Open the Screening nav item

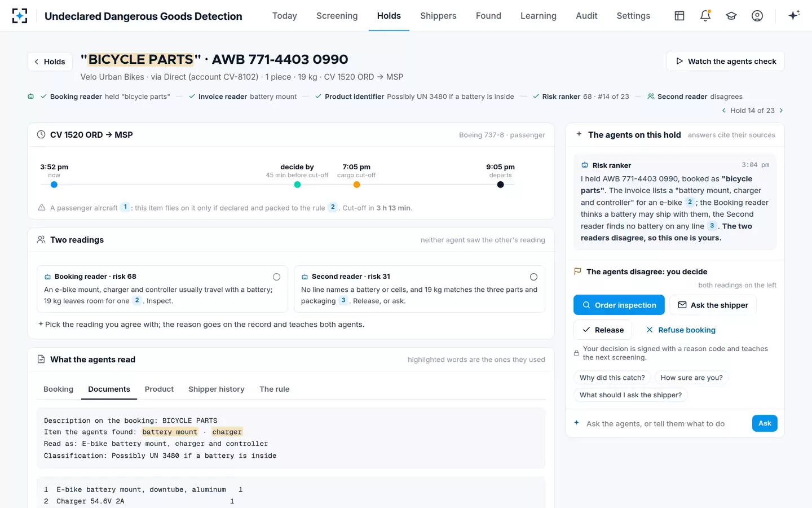coord(337,16)
